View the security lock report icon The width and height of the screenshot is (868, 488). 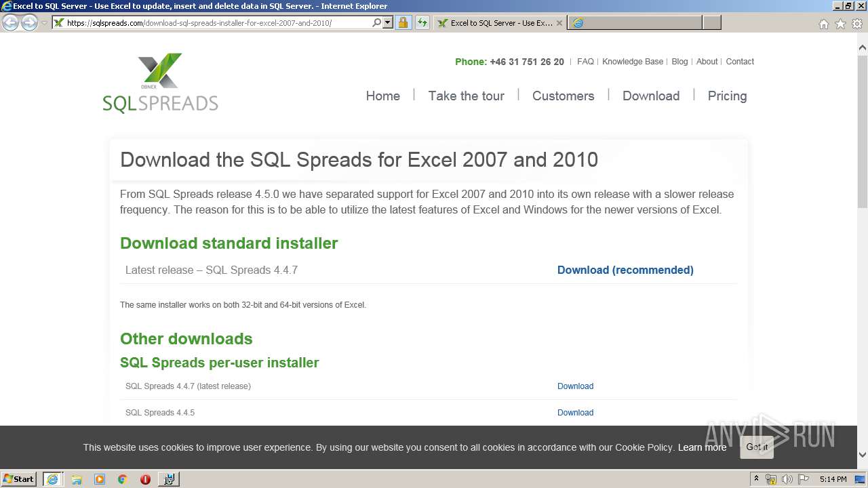coord(403,22)
